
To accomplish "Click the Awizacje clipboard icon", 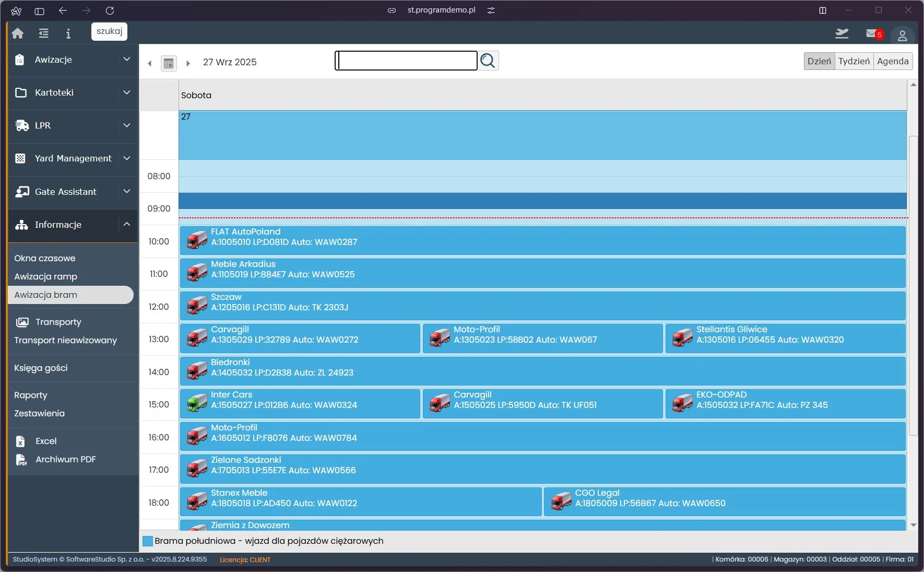I will pyautogui.click(x=20, y=60).
